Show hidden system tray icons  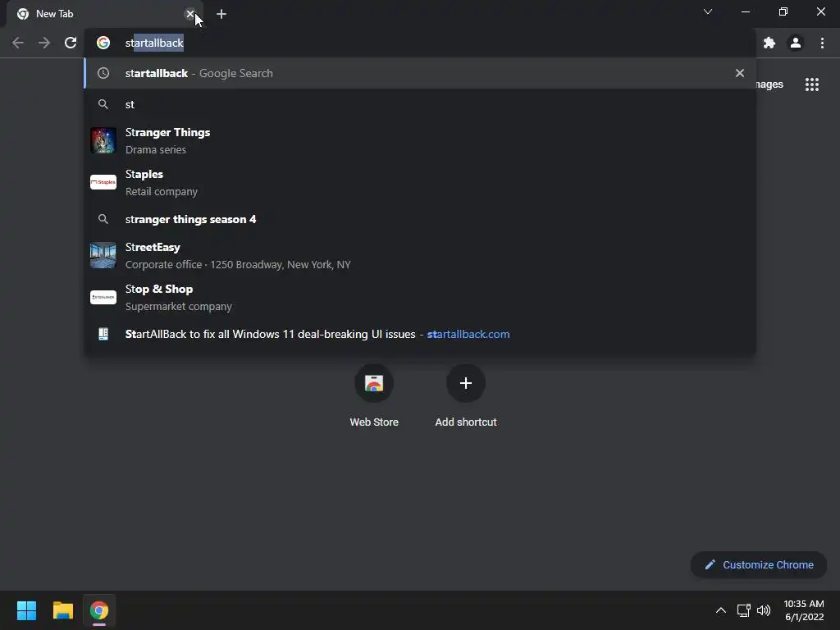point(721,610)
